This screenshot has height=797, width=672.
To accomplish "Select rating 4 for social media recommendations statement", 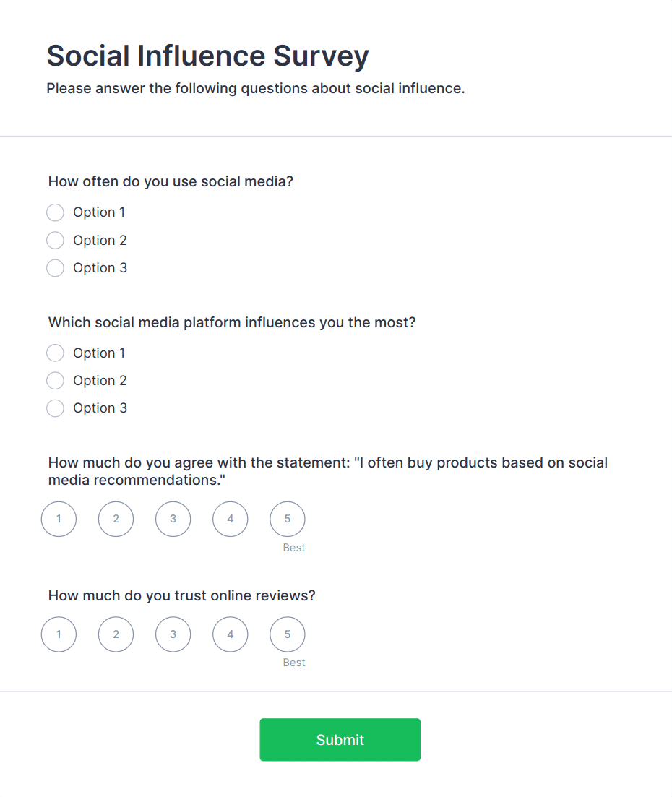I will (x=230, y=519).
